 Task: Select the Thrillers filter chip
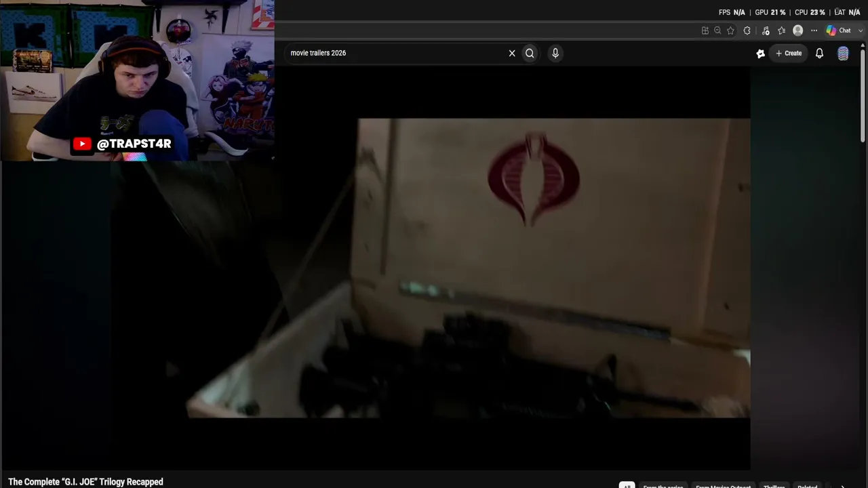pos(774,485)
